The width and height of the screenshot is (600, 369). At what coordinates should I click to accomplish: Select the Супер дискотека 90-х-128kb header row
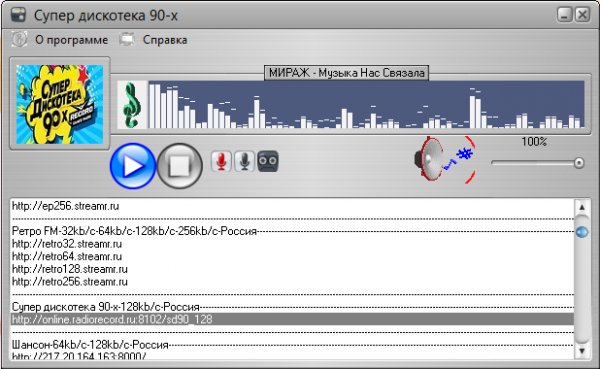tap(292, 307)
